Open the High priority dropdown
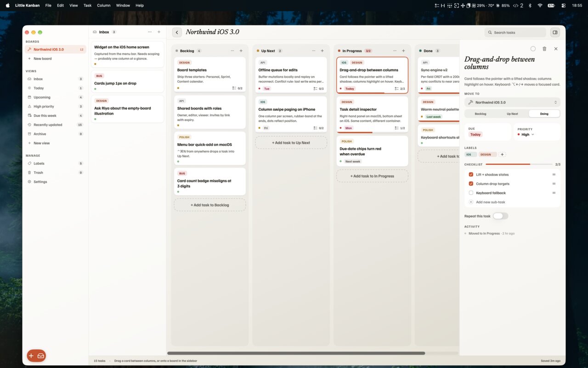Viewport: 588px width, 368px height. (526, 135)
